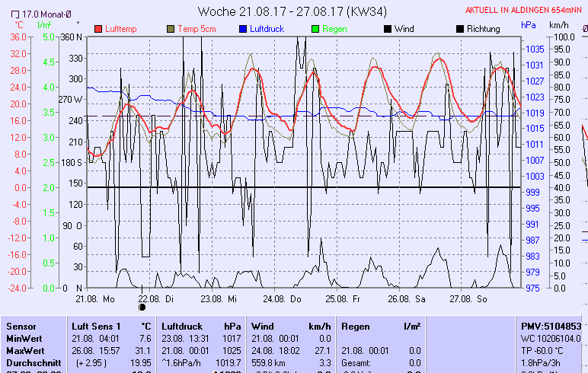Click the red Lufttemp legend swatch
The height and width of the screenshot is (373, 588).
pyautogui.click(x=98, y=29)
